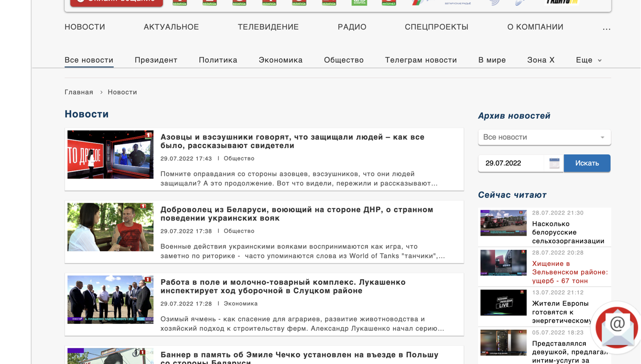This screenshot has width=641, height=364.
Task: Open article about Азовцы и вэсэушники
Action: tap(292, 141)
